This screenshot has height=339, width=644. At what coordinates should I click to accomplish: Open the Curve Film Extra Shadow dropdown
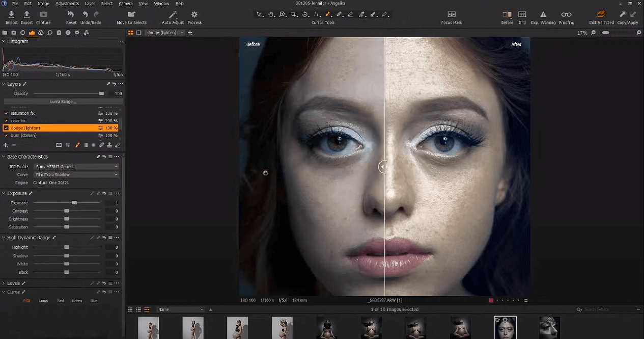(x=76, y=175)
